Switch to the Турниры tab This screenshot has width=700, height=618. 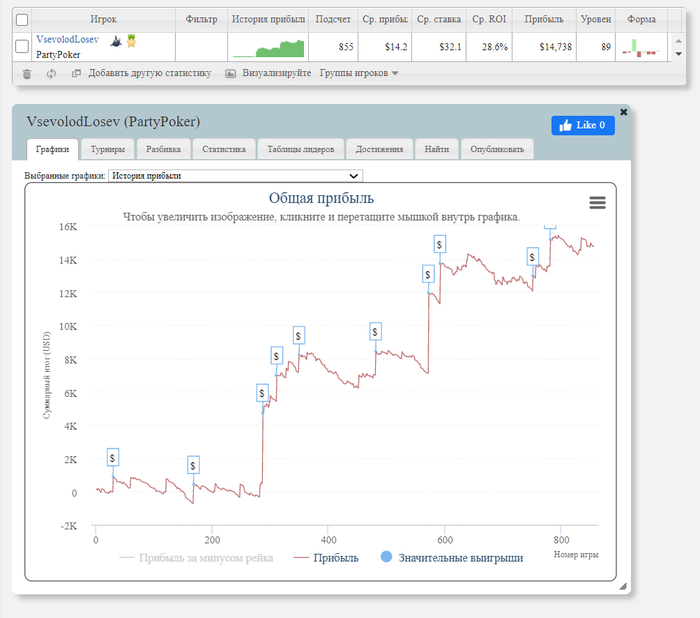[x=108, y=149]
